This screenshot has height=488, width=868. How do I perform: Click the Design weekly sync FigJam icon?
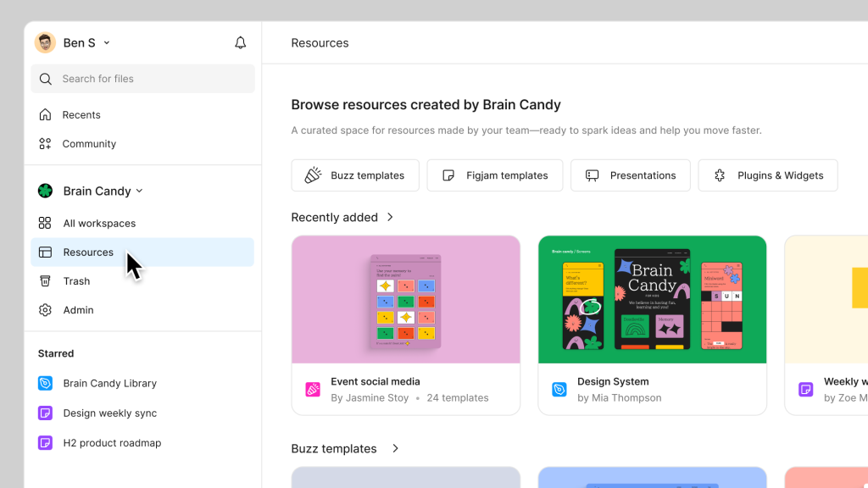click(46, 413)
